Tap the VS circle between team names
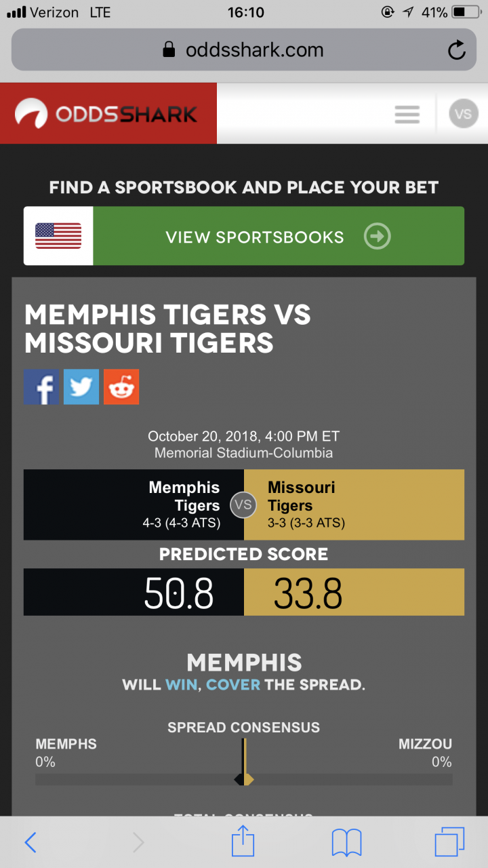488x868 pixels. (243, 505)
